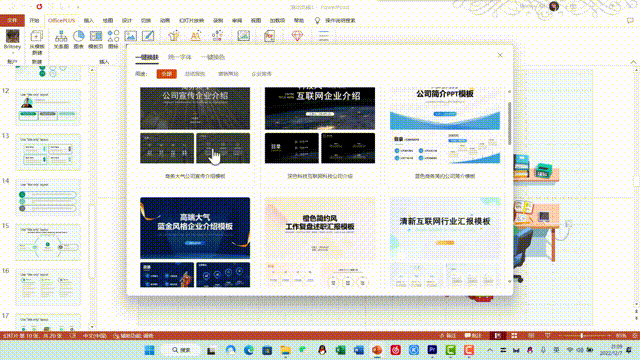Viewport: 640px width, 360px height.
Task: Open Windows Start menu
Action: 149,350
